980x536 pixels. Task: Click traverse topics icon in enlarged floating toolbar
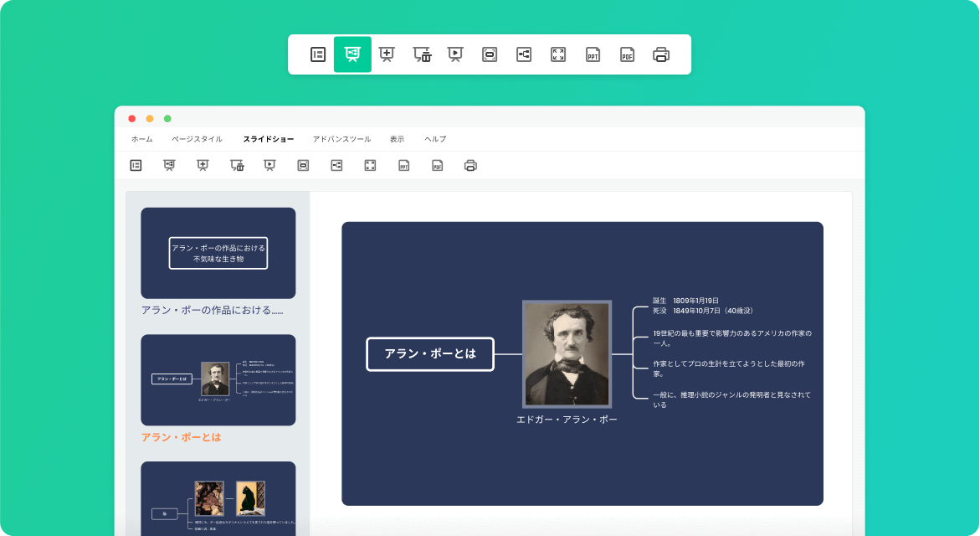coord(490,54)
